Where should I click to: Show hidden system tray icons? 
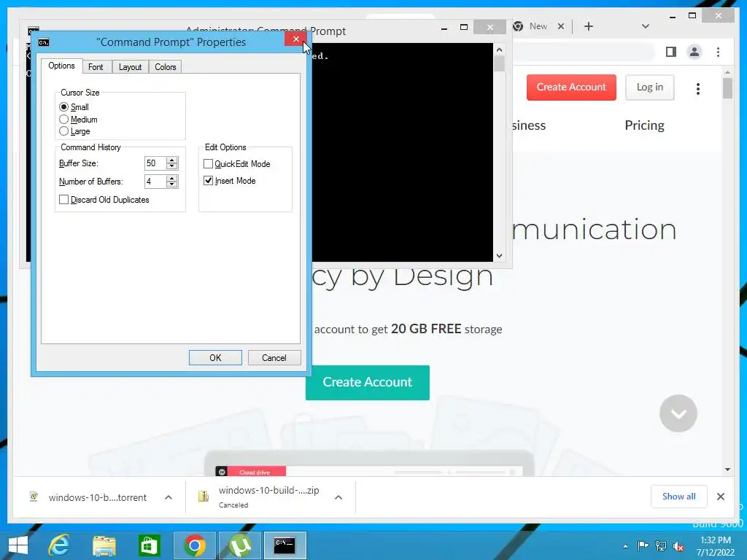[625, 546]
